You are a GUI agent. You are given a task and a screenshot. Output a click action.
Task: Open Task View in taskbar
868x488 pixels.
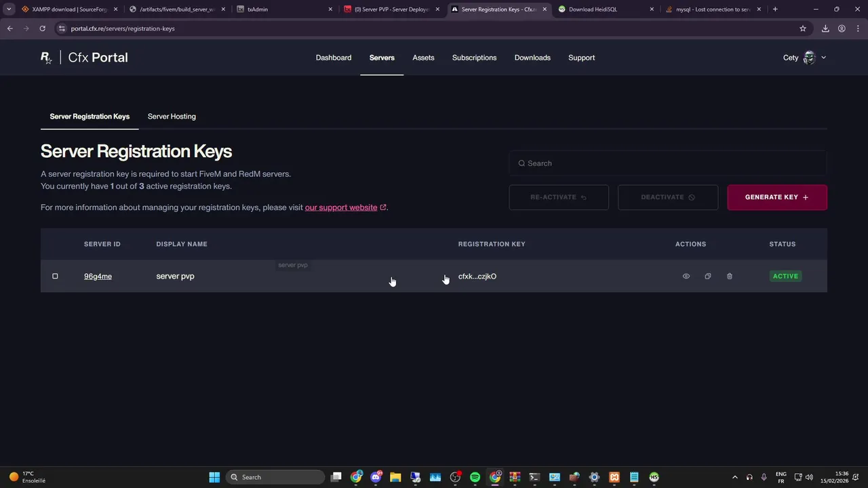pyautogui.click(x=336, y=477)
